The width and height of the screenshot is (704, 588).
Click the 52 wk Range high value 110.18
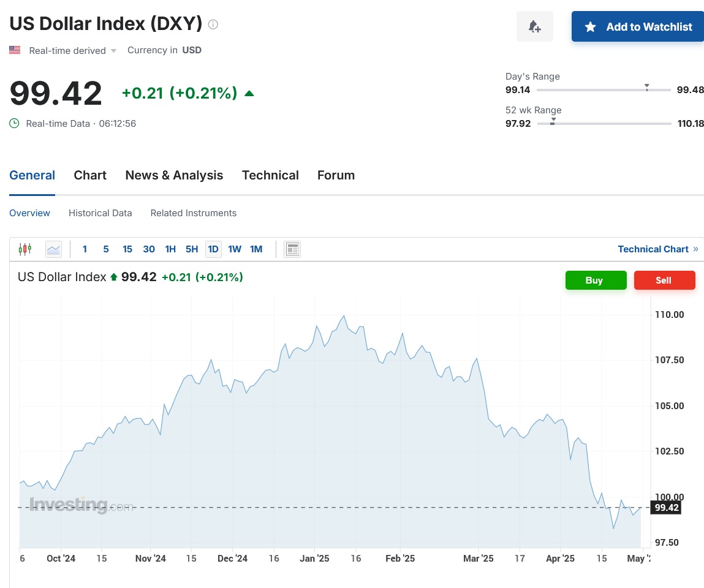(x=691, y=124)
